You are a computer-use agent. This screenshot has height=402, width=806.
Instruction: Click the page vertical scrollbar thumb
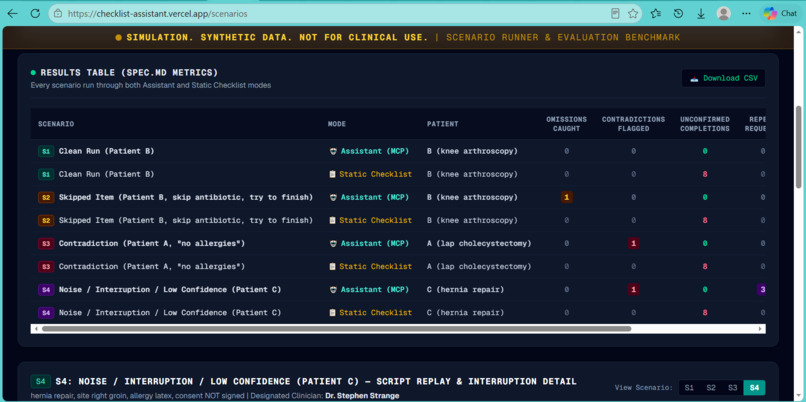pyautogui.click(x=798, y=147)
